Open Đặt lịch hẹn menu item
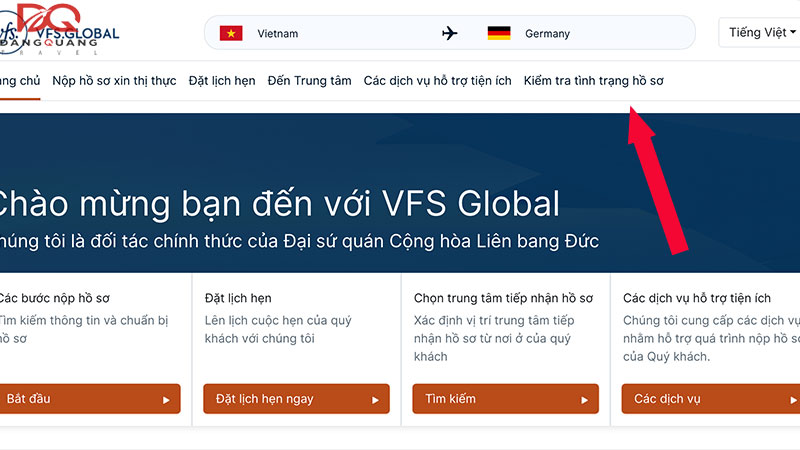Viewport: 800px width, 450px height. pyautogui.click(x=222, y=81)
